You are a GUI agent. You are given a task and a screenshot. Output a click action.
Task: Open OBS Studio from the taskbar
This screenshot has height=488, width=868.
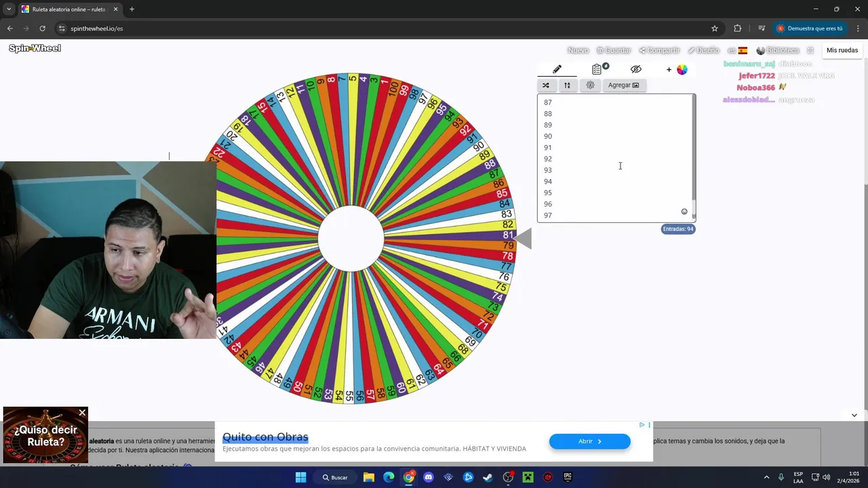[508, 477]
